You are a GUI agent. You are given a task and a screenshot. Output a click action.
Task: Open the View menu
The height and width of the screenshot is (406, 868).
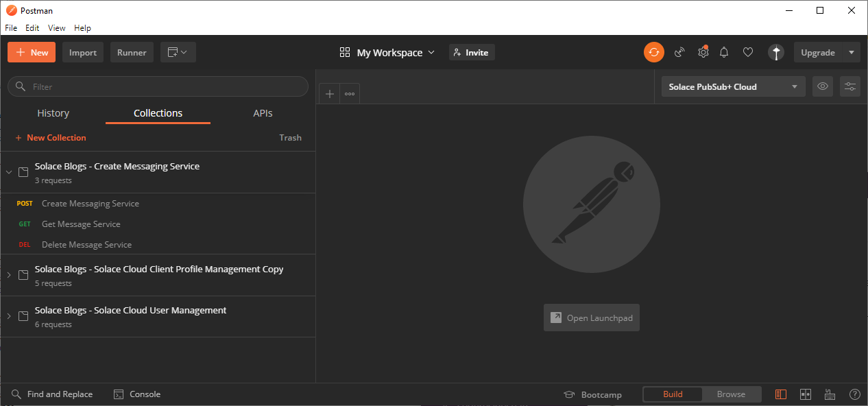57,28
